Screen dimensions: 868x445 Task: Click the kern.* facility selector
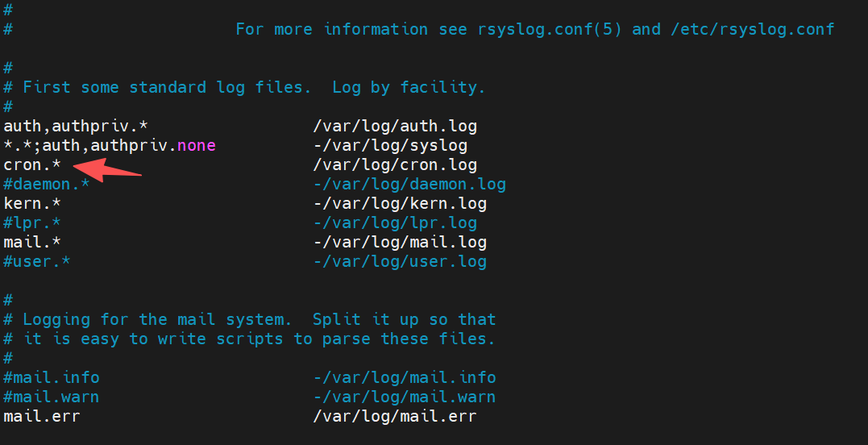click(x=32, y=204)
